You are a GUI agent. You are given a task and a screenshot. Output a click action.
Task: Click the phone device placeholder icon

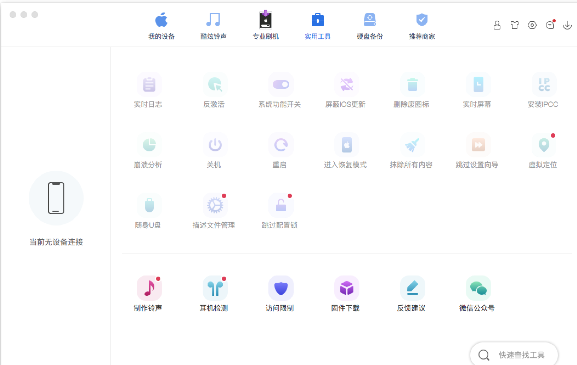coord(56,198)
